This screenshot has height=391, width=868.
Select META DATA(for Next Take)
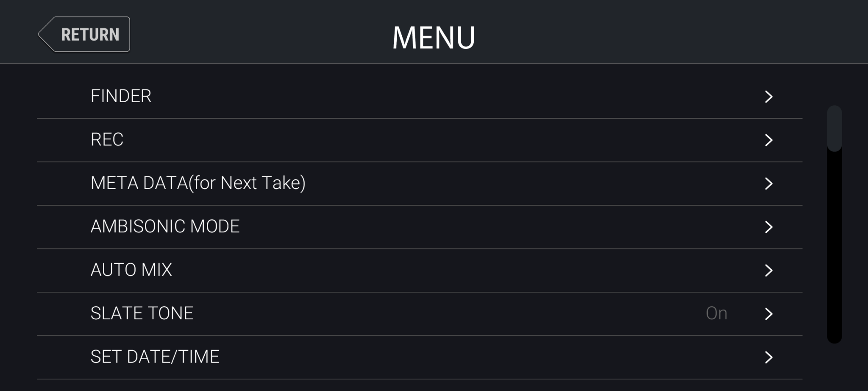[x=198, y=183]
